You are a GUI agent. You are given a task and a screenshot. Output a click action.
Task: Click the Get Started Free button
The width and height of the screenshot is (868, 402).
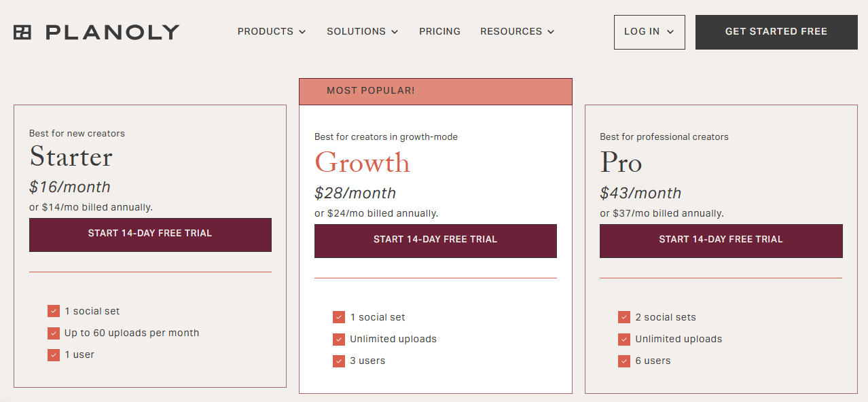(x=776, y=32)
